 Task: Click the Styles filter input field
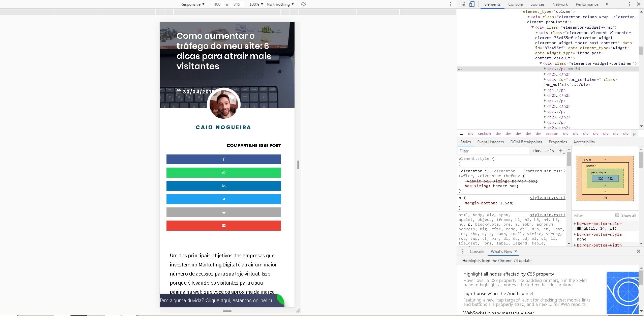click(492, 151)
